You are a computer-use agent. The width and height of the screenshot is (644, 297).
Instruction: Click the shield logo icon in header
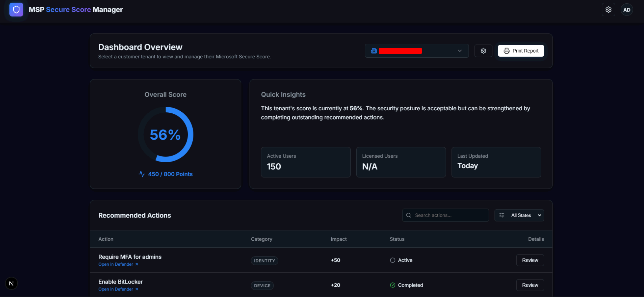(16, 10)
